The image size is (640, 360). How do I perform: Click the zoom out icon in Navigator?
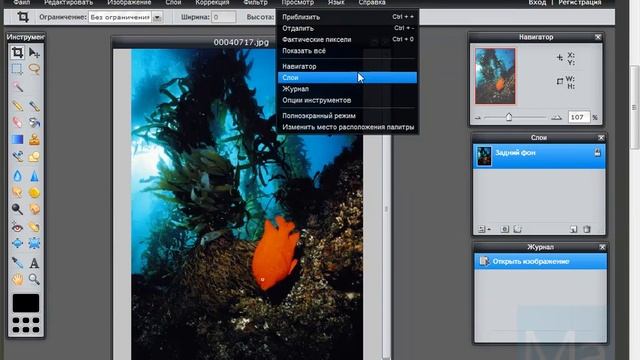[478, 118]
